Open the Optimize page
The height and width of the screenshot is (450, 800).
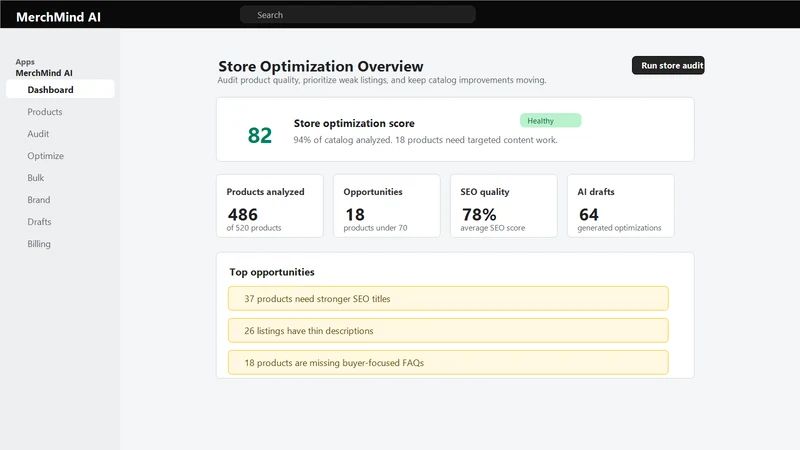coord(45,156)
